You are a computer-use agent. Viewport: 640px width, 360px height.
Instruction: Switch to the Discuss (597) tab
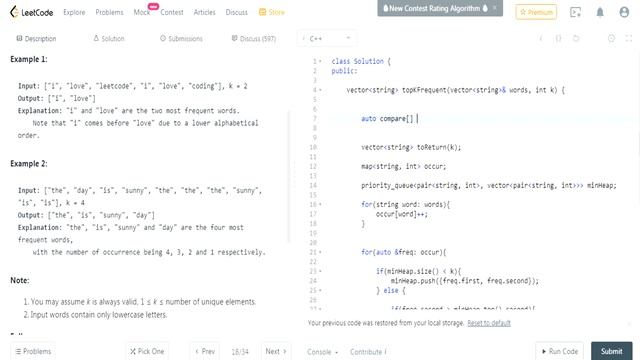[x=254, y=38]
